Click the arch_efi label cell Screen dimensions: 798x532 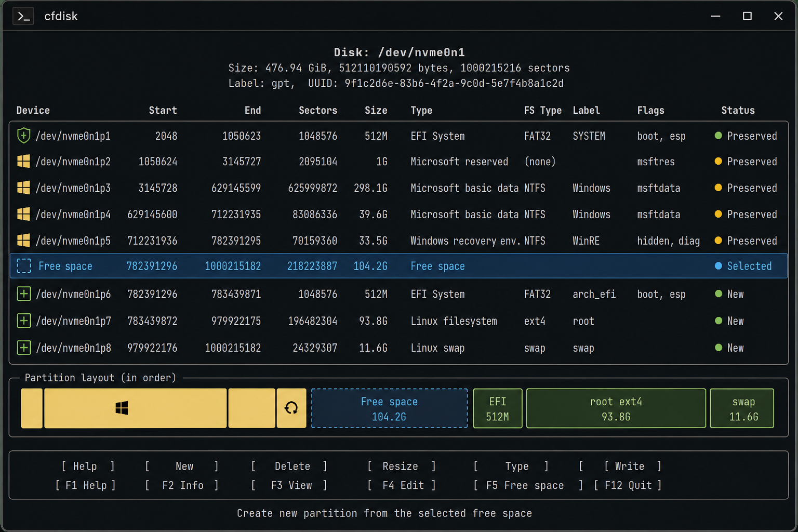tap(594, 294)
